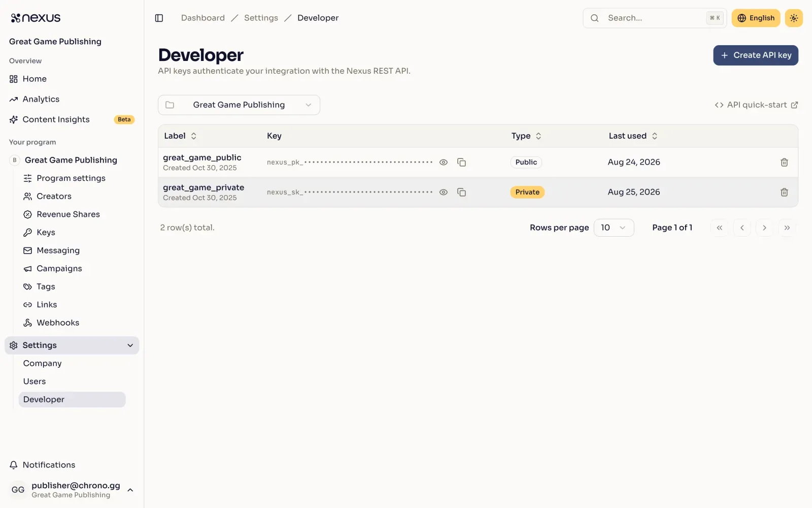Focus the Search field

[655, 18]
